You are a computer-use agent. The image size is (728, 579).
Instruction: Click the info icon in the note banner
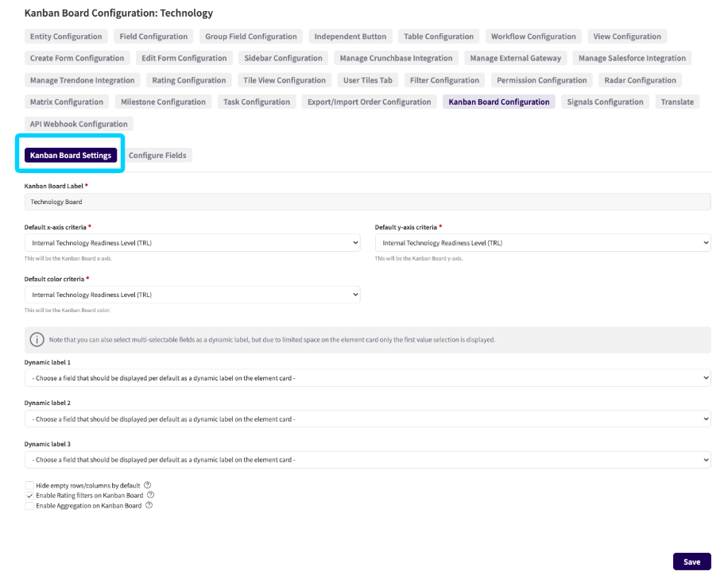tap(37, 340)
